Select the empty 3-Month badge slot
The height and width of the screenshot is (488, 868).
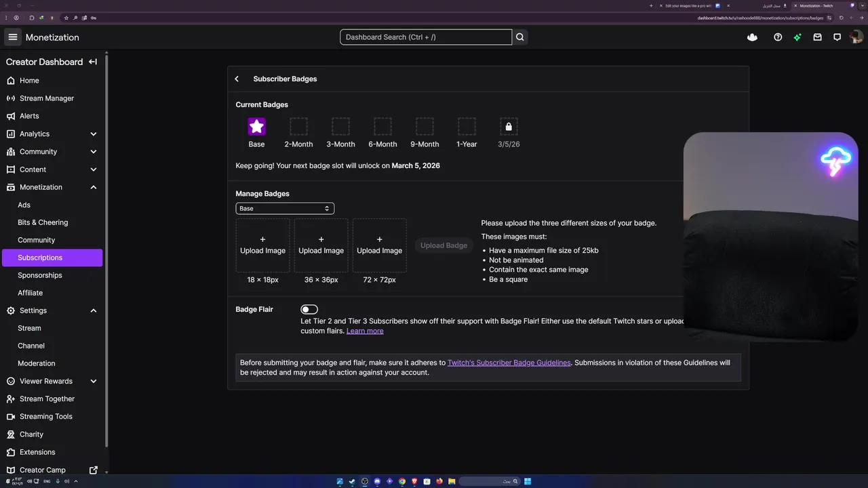click(x=340, y=126)
